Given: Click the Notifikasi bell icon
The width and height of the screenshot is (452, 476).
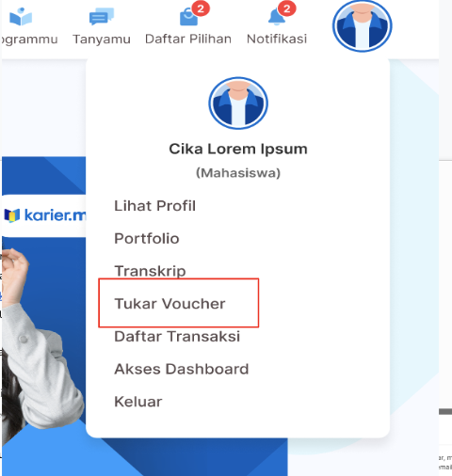Looking at the screenshot, I should point(277,17).
